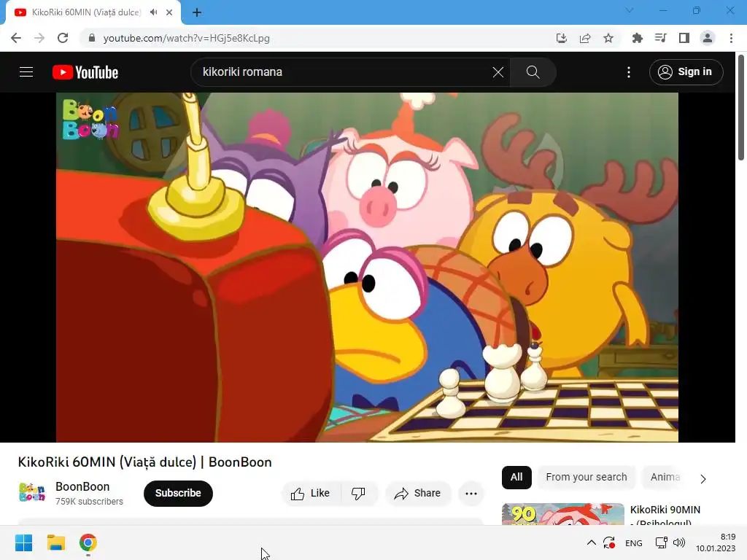Open volume control in system tray

click(x=679, y=542)
